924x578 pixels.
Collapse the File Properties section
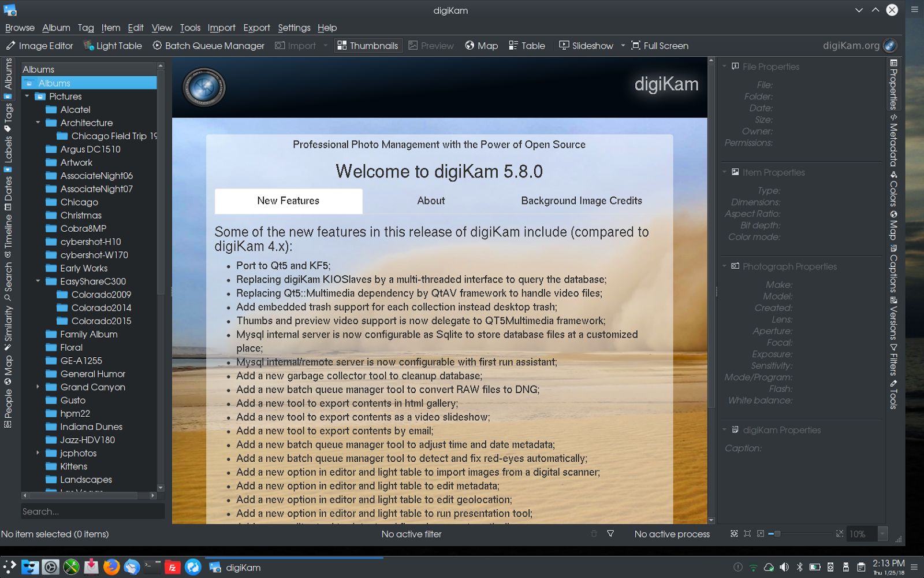click(724, 66)
